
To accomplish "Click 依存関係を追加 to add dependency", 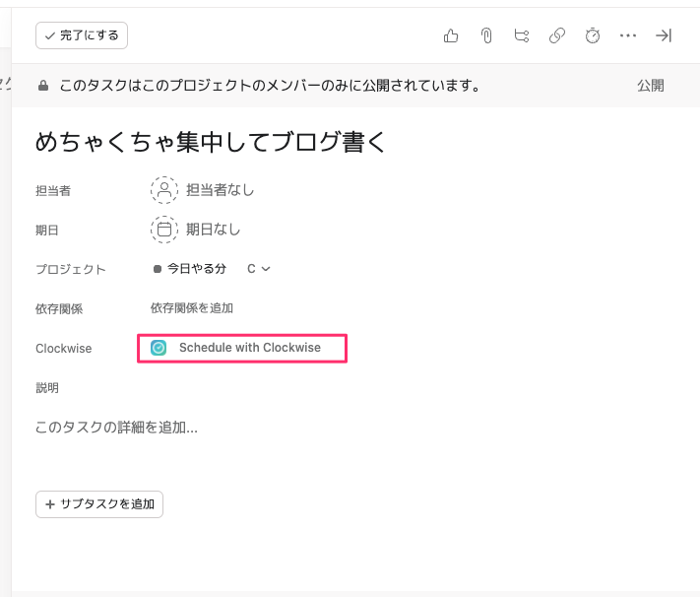I will pyautogui.click(x=192, y=308).
